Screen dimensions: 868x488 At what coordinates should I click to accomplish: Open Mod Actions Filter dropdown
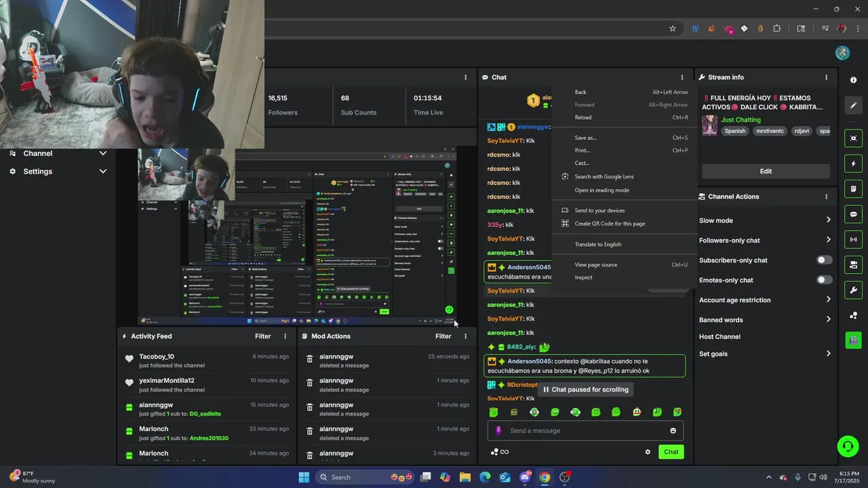(443, 336)
